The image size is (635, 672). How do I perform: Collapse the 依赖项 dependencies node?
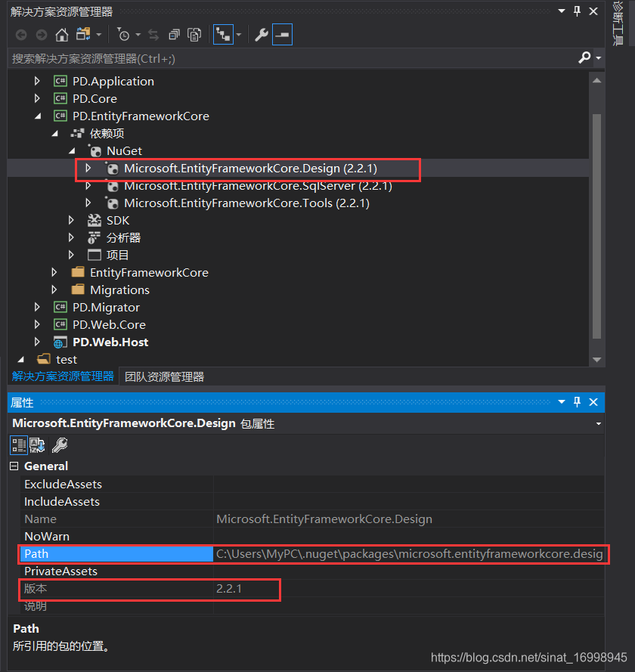[55, 134]
